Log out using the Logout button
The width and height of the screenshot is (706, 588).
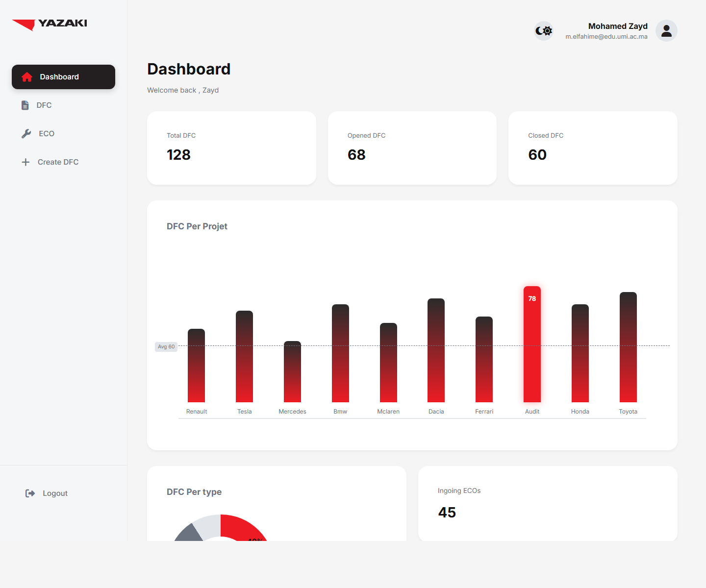pyautogui.click(x=47, y=493)
